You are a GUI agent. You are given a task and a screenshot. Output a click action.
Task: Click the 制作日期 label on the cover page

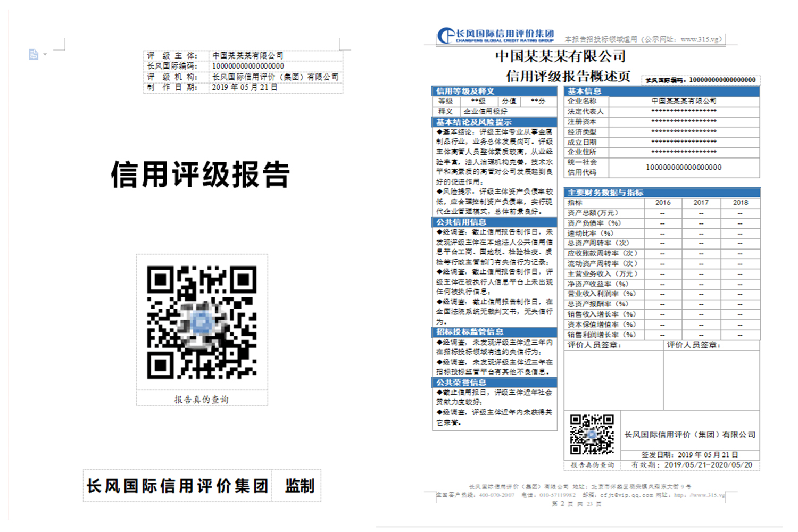point(172,87)
